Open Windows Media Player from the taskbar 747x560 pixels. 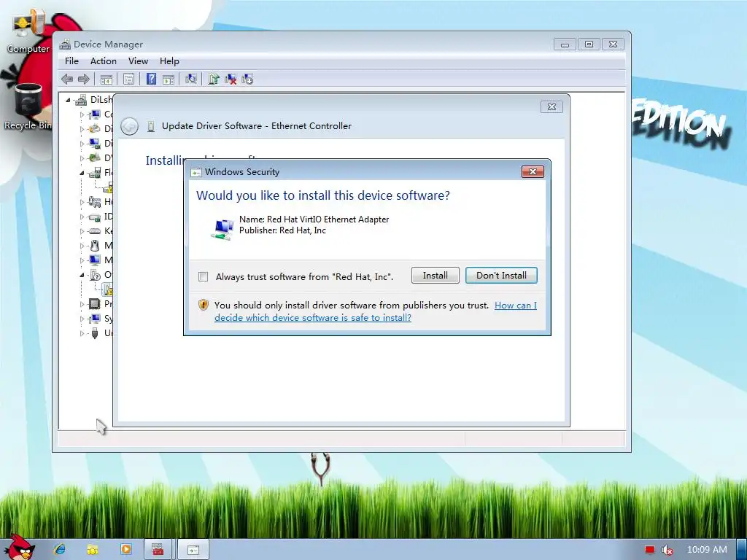pos(125,549)
